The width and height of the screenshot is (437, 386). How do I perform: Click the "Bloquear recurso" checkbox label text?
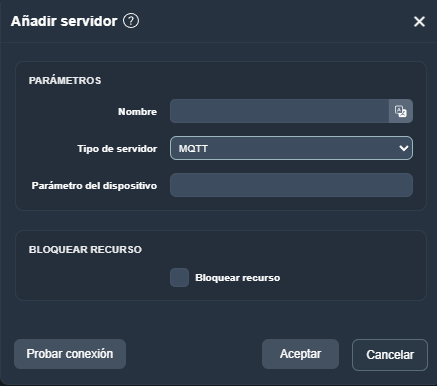[x=238, y=278]
